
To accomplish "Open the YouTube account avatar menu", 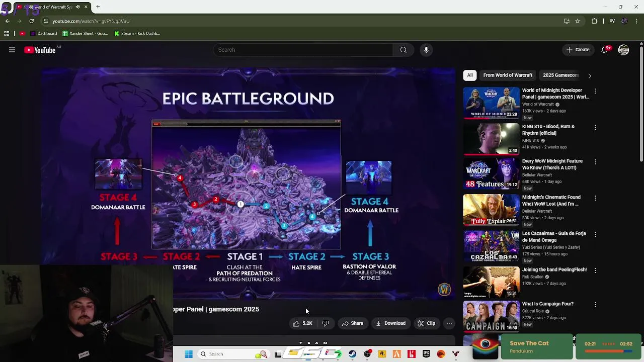I will (623, 50).
